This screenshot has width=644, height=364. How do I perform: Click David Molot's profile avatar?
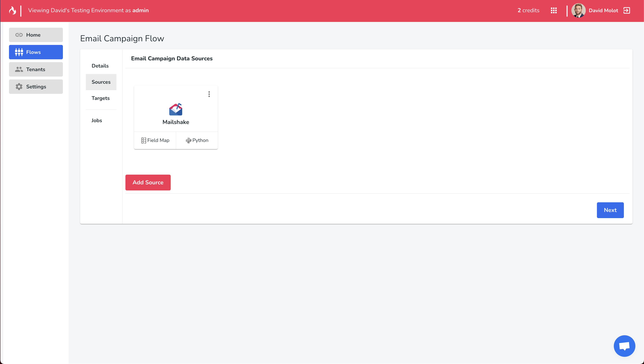pyautogui.click(x=578, y=10)
